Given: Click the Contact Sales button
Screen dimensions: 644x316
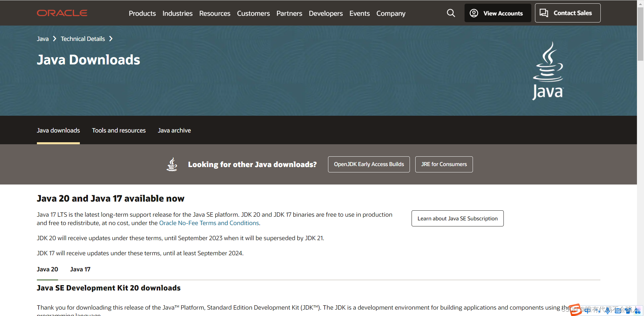Looking at the screenshot, I should click(568, 13).
